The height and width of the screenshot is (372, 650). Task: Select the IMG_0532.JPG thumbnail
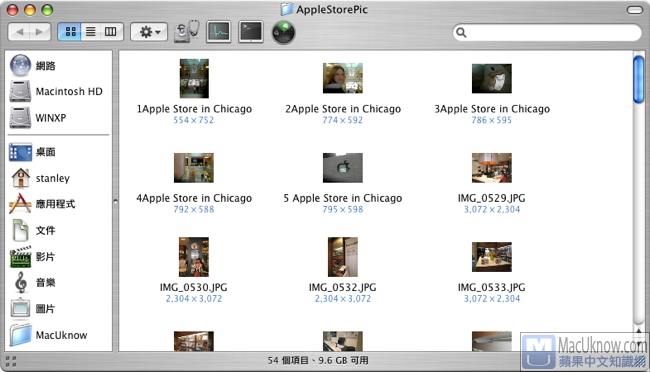[x=343, y=257]
